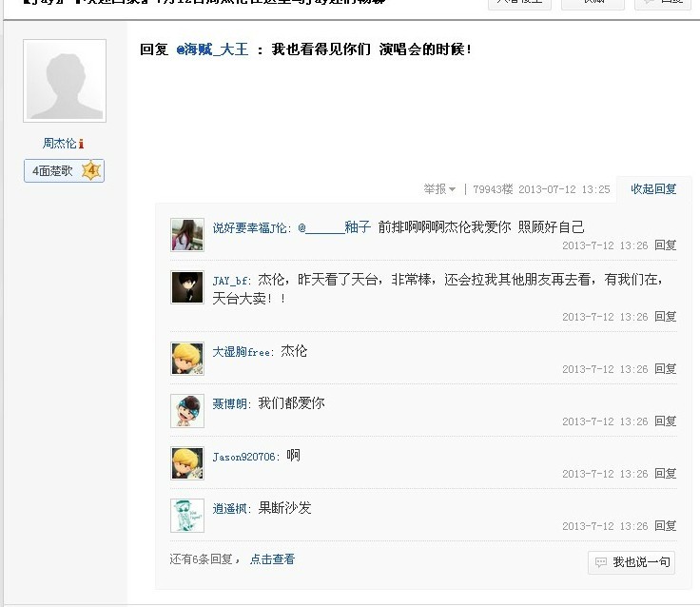
Task: Reply to 逍遥枫's 果断沙发 comment
Action: pyautogui.click(x=665, y=526)
